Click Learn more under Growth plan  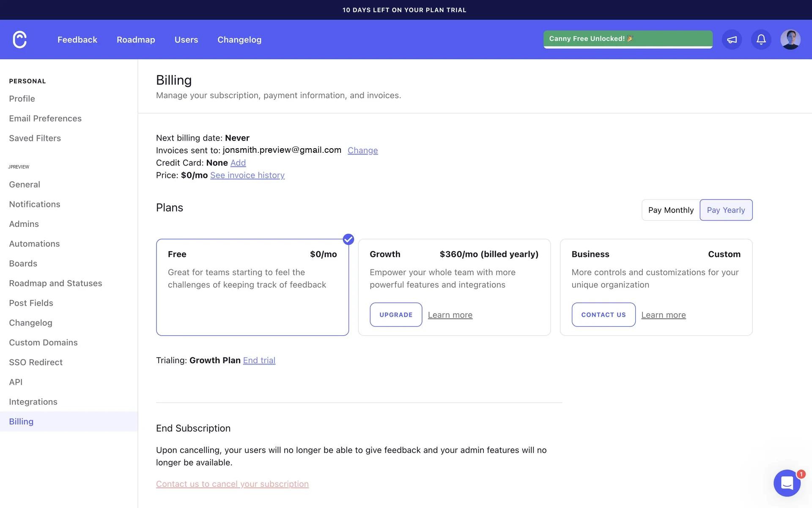click(450, 315)
